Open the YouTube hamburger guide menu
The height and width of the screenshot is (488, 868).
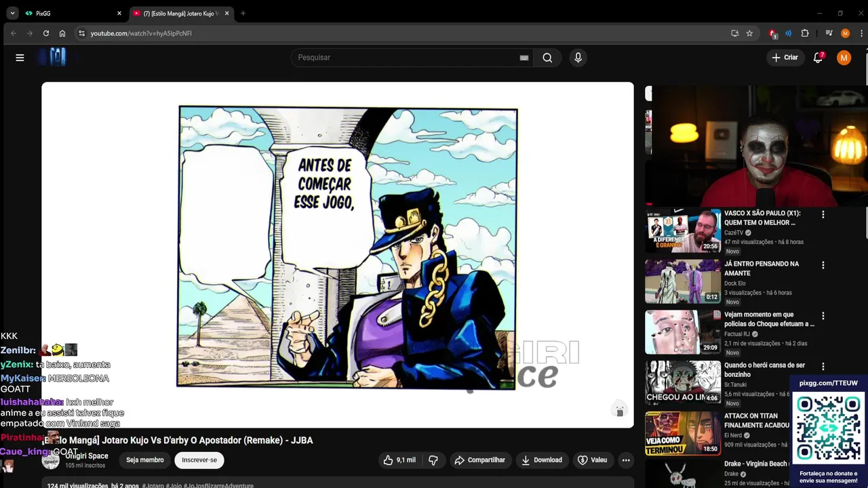click(x=20, y=58)
